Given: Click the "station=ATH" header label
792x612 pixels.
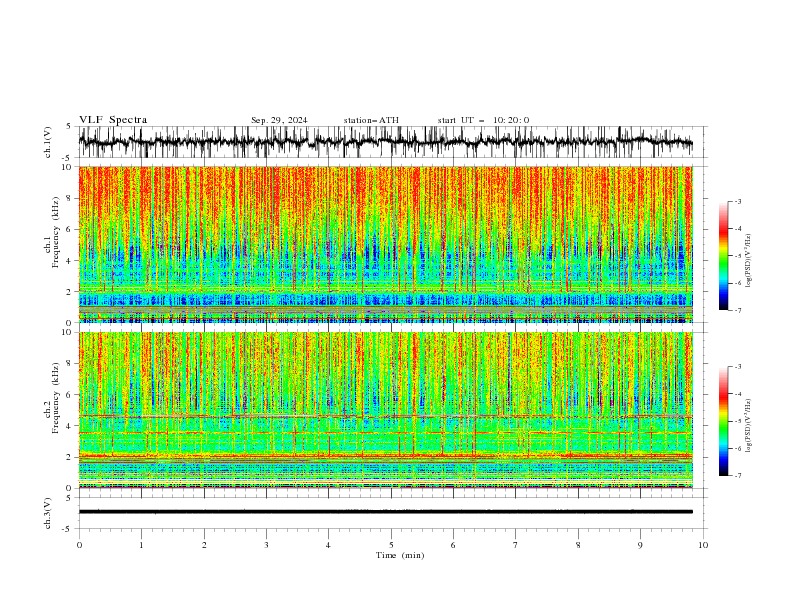Looking at the screenshot, I should 371,120.
